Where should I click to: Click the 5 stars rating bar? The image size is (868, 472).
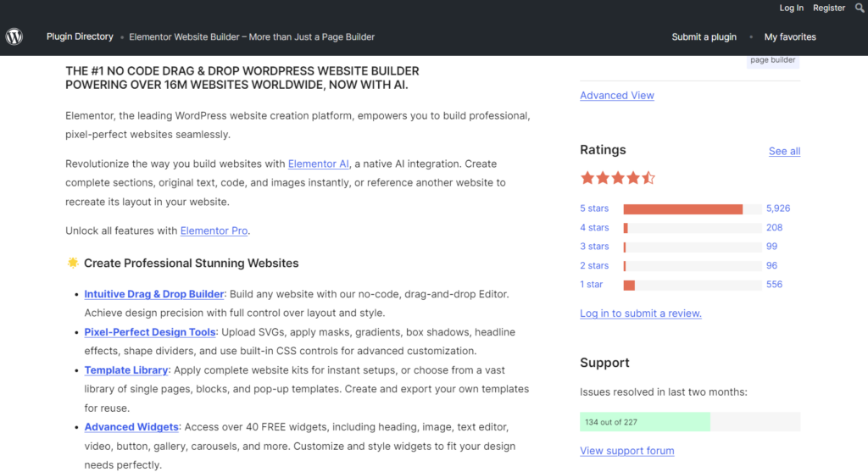[x=693, y=209]
